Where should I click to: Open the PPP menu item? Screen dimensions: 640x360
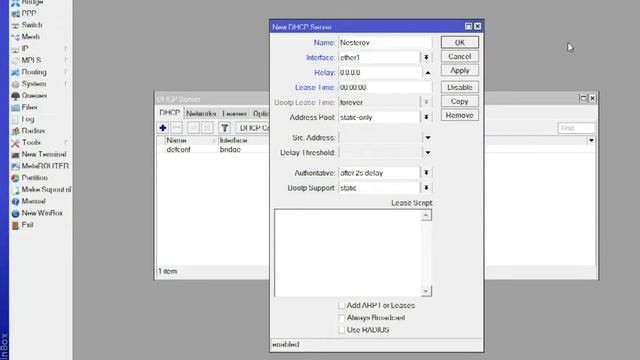click(29, 13)
